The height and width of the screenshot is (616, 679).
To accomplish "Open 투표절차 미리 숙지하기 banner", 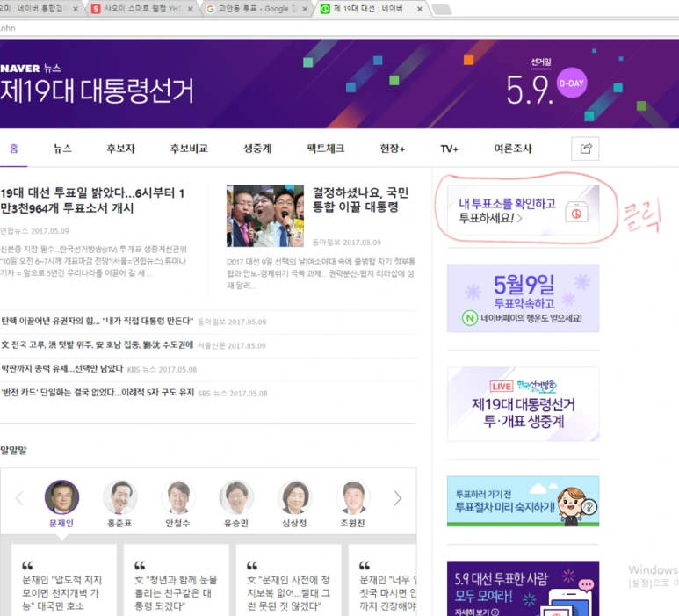I will [x=524, y=501].
